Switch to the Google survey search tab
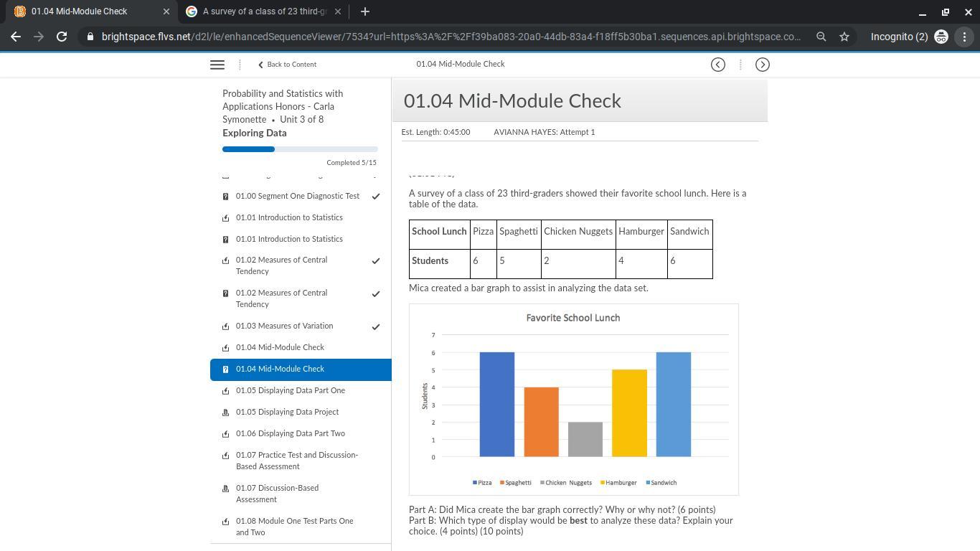Viewport: 980px width, 551px height. [x=263, y=11]
